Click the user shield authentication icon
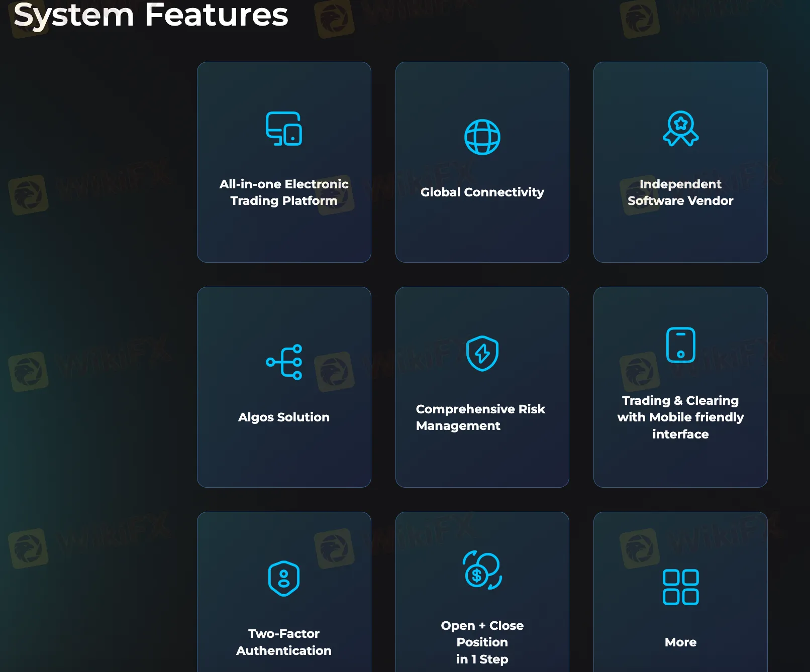 click(284, 579)
